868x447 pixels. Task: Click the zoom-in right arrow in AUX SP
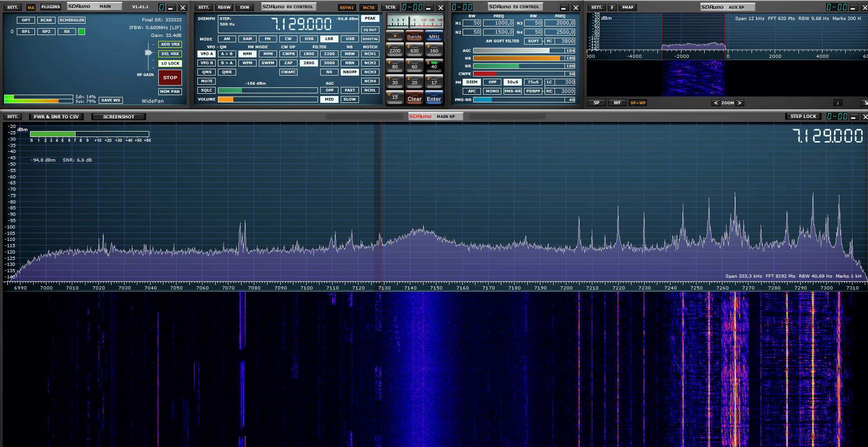point(739,103)
